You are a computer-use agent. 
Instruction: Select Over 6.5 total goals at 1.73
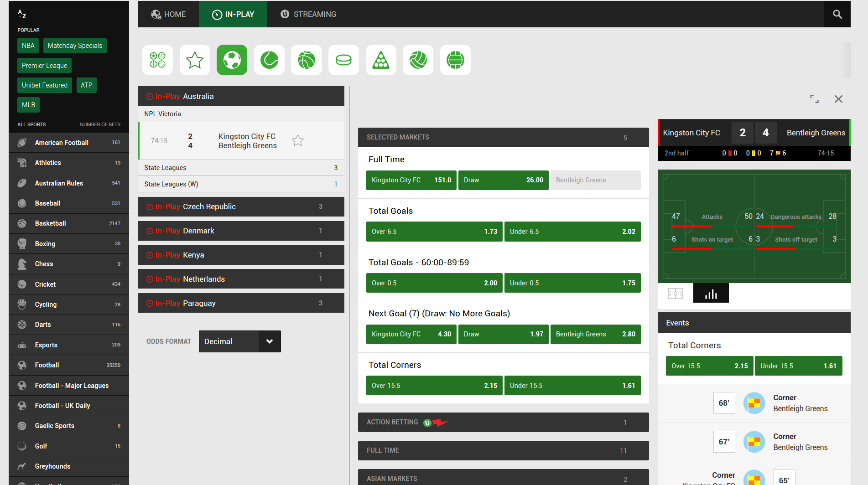434,232
